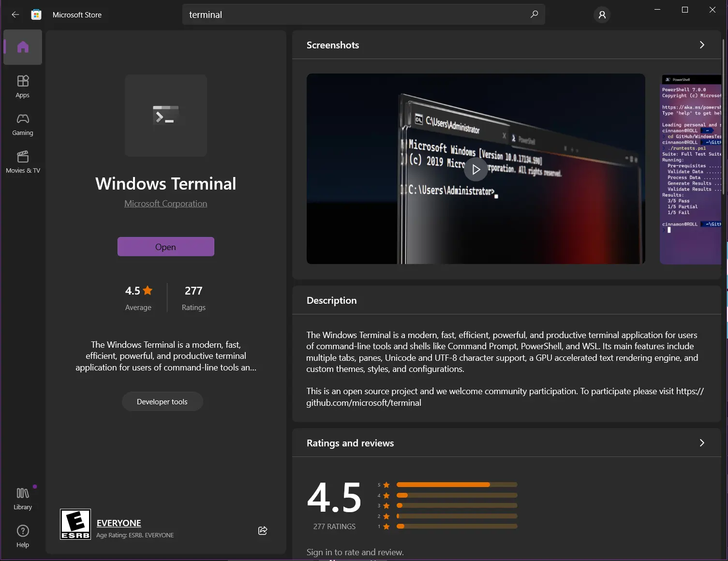Click the Ratings and reviews heading
Image resolution: width=728 pixels, height=561 pixels.
(350, 443)
